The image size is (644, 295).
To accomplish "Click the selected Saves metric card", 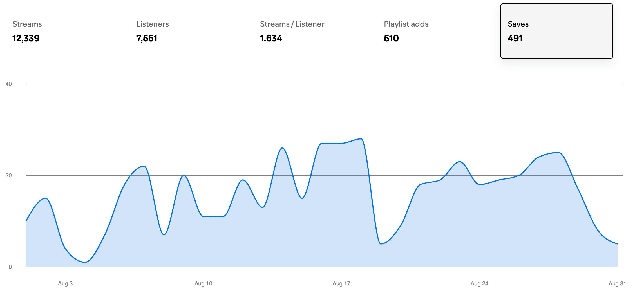I will [556, 31].
